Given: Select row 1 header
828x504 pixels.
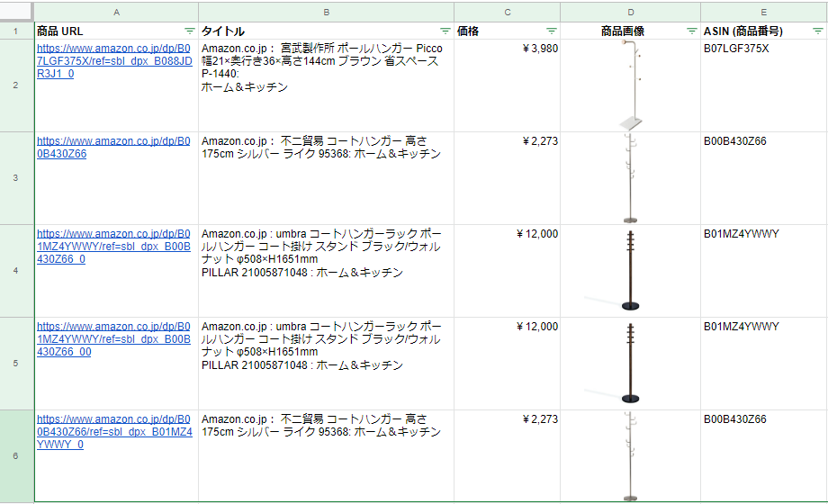Looking at the screenshot, I should 16,31.
